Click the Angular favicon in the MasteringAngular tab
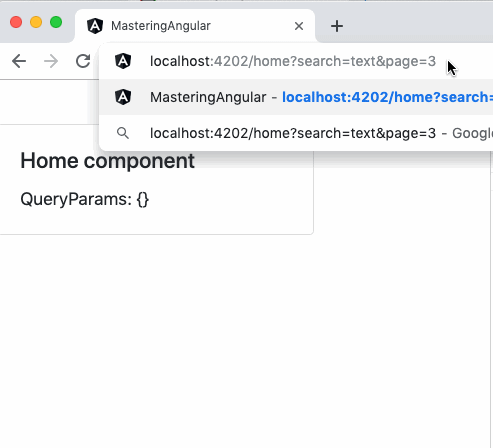The image size is (493, 448). tap(95, 26)
